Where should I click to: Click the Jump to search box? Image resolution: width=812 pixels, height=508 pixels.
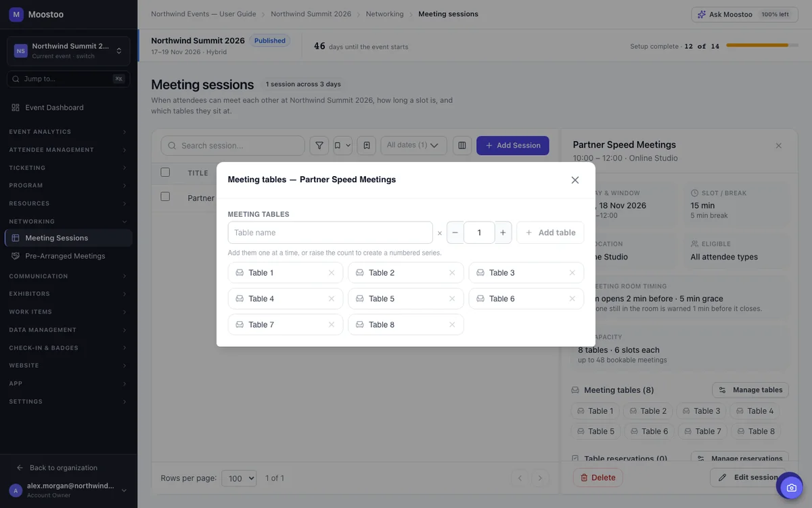[68, 79]
